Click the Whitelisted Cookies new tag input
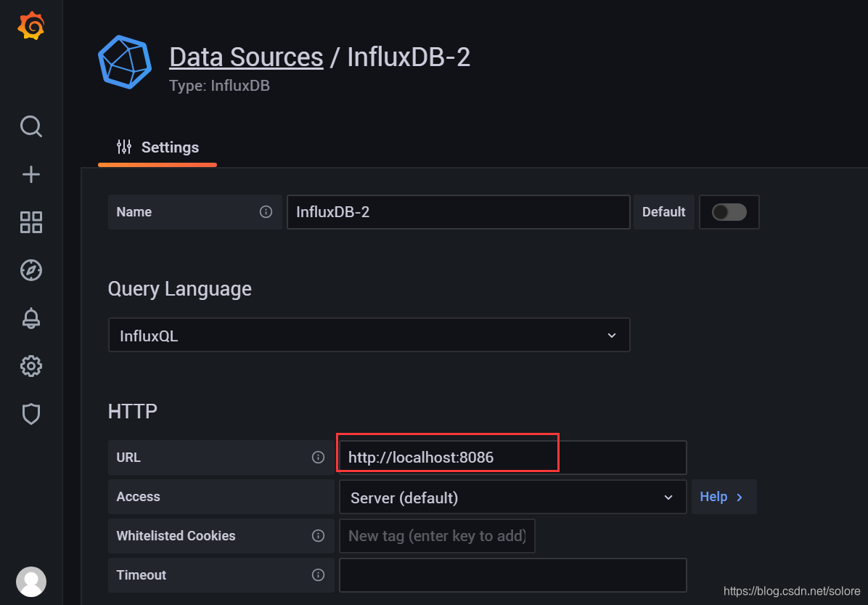The height and width of the screenshot is (605, 868). coord(437,536)
